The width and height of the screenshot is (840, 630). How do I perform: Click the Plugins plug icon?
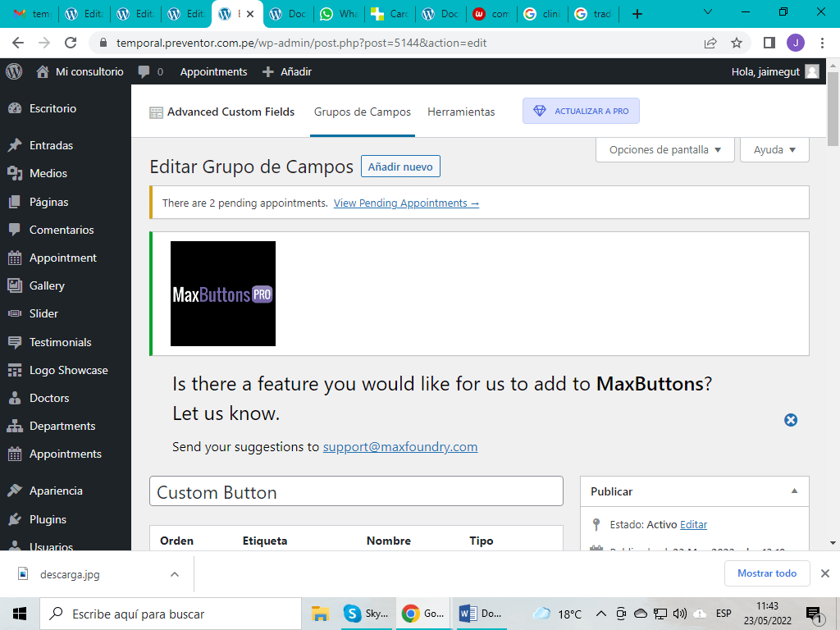click(15, 519)
